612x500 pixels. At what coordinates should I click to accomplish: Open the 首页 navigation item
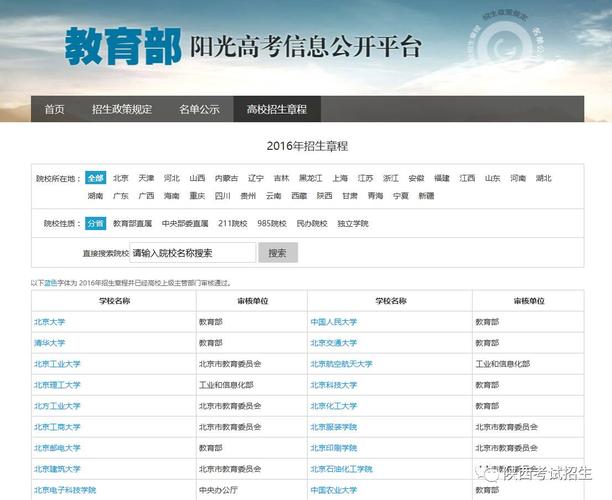click(54, 109)
